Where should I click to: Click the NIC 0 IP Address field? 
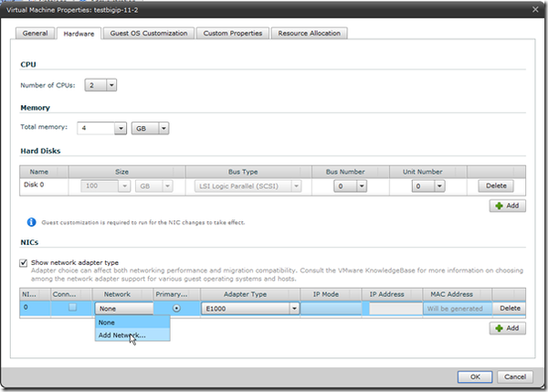(395, 309)
